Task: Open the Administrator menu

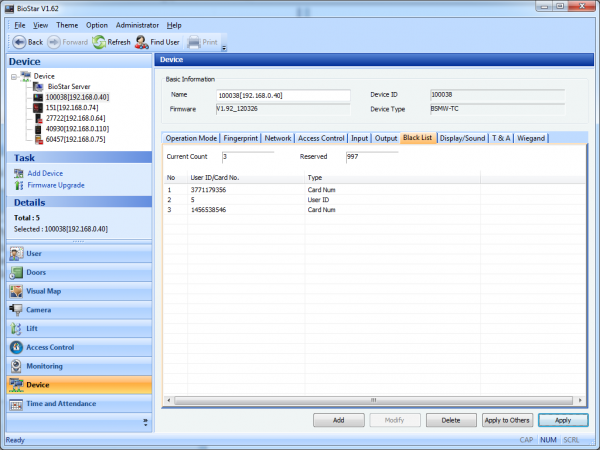Action: [x=137, y=24]
